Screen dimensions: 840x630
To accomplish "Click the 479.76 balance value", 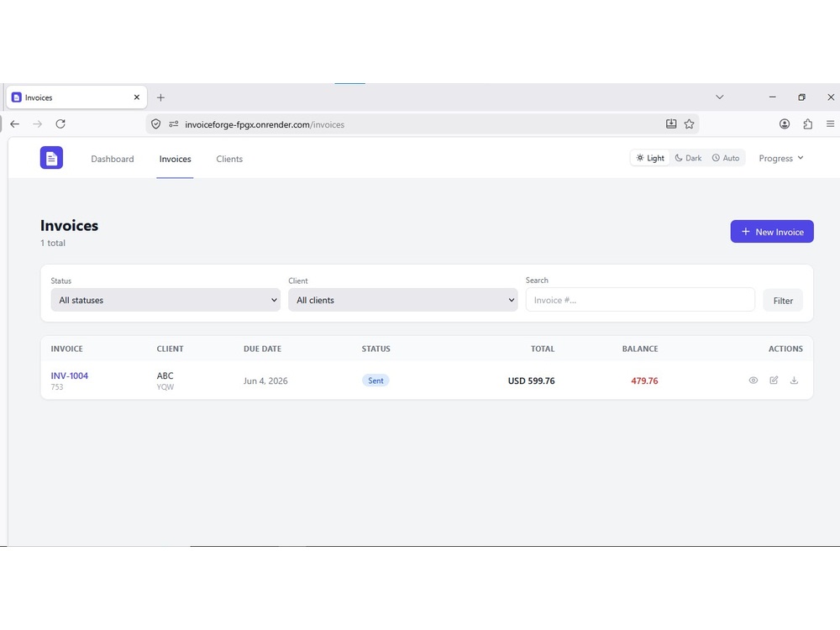I will point(644,381).
